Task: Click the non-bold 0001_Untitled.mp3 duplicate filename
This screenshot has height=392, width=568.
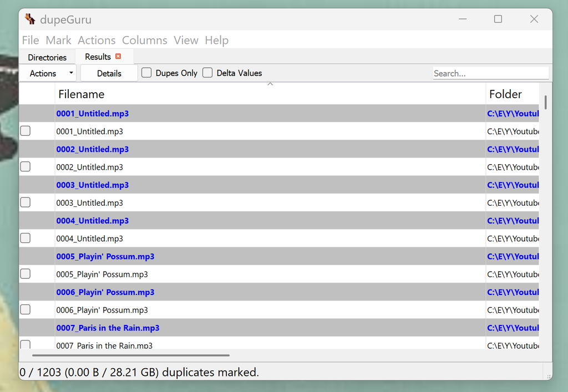Action: click(89, 131)
